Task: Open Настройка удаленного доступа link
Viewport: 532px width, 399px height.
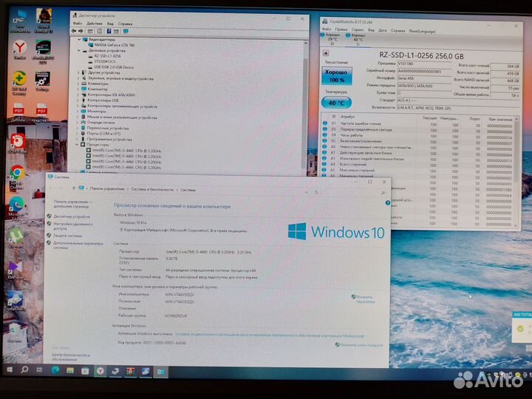Action: pyautogui.click(x=72, y=226)
